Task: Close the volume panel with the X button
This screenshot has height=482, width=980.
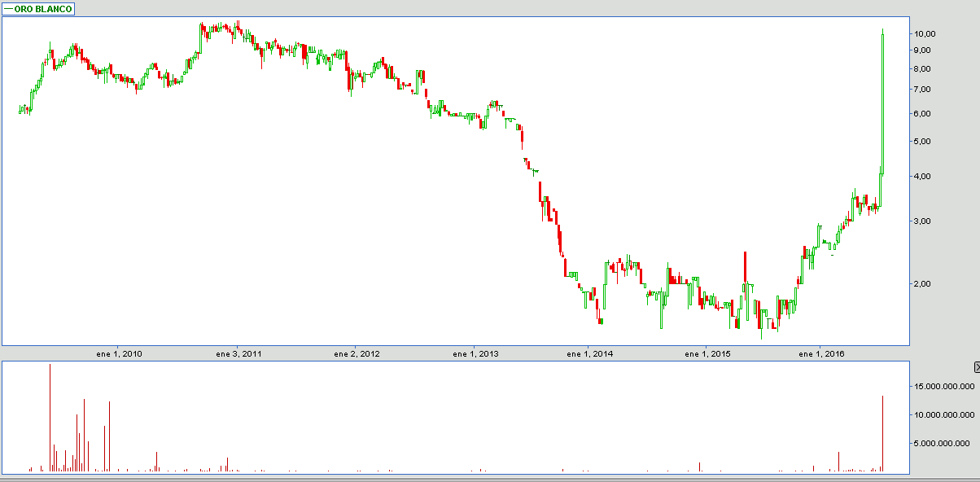Action: click(977, 367)
